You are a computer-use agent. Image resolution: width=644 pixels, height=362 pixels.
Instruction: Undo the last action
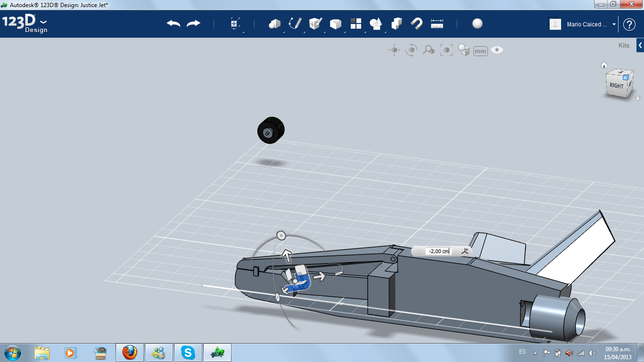(x=173, y=24)
